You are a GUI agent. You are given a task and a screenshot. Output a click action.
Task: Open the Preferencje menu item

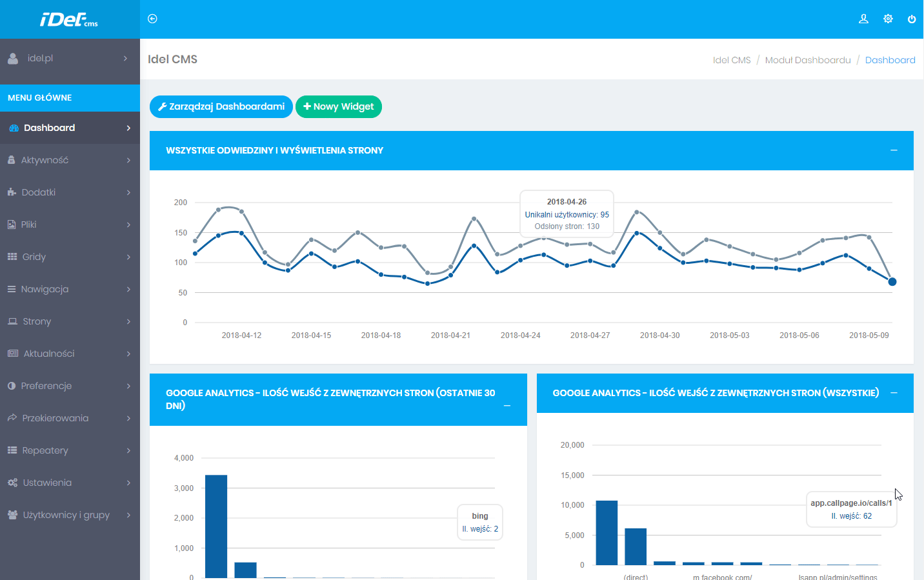click(70, 386)
